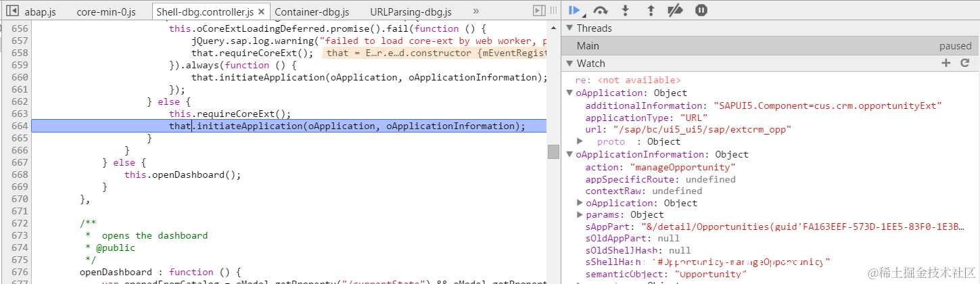980x284 pixels.
Task: Expand __proto__ under oApplication
Action: (580, 141)
